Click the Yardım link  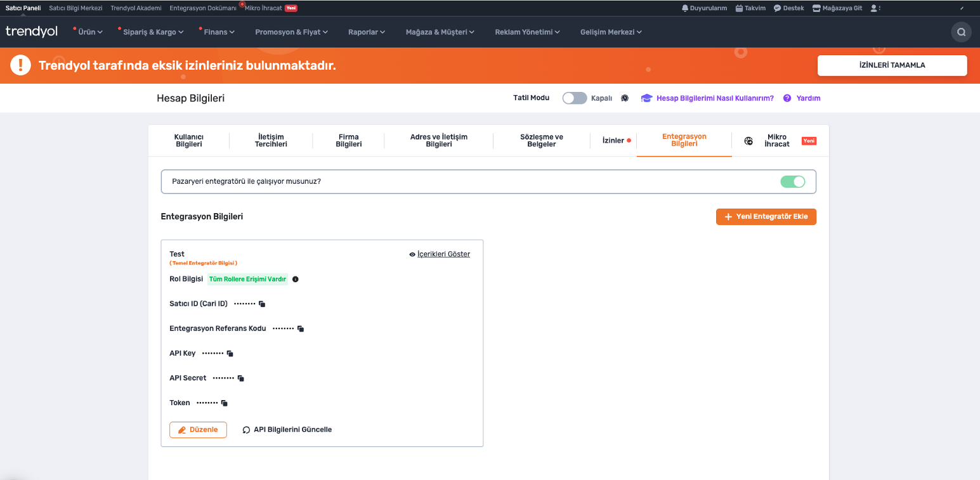coord(809,98)
